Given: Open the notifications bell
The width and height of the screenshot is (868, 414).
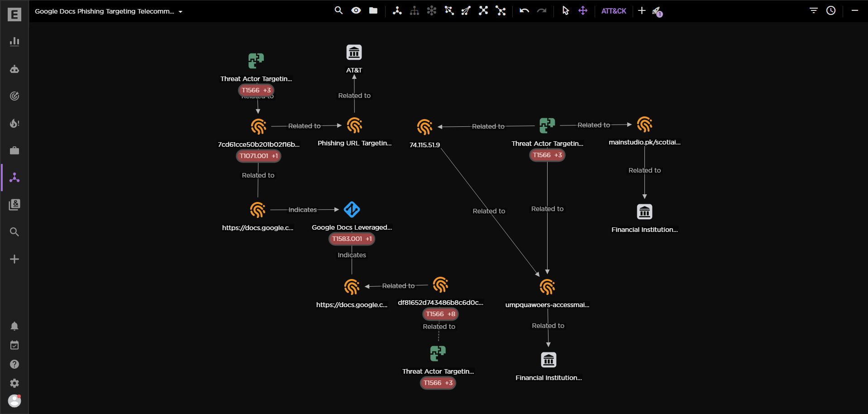Looking at the screenshot, I should tap(14, 326).
